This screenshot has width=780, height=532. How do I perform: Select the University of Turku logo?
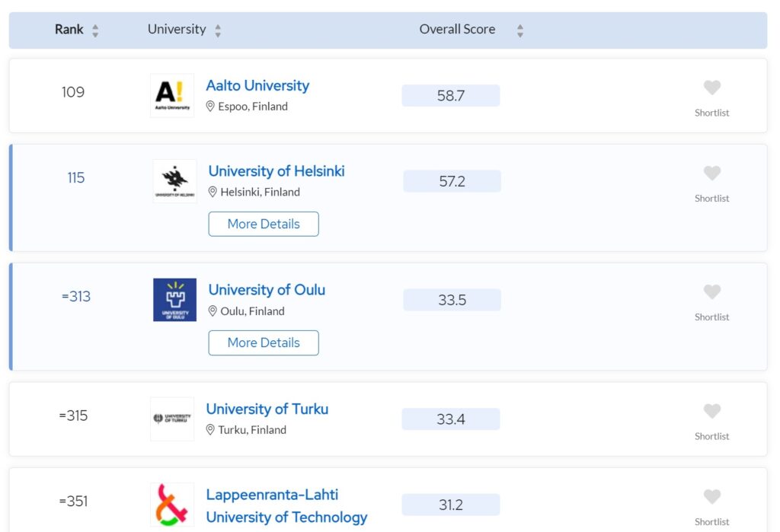point(172,419)
